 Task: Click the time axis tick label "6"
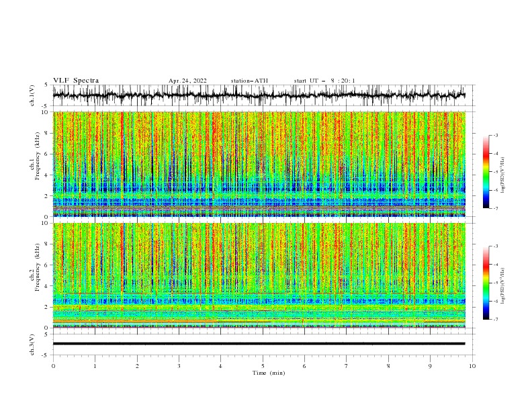[x=304, y=366]
